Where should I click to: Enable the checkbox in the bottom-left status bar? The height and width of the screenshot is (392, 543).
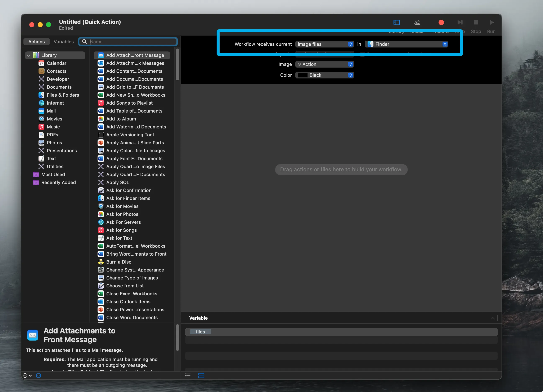point(39,375)
